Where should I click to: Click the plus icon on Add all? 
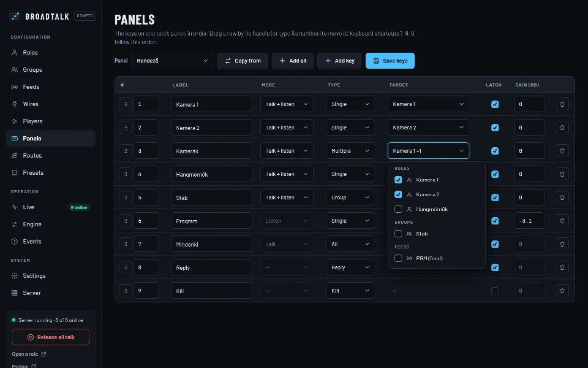(x=282, y=61)
